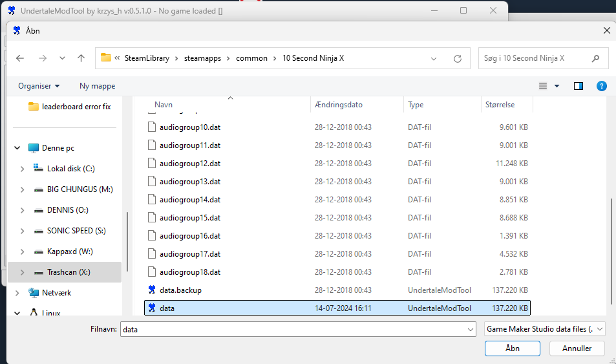Image resolution: width=616 pixels, height=364 pixels.
Task: Click the data.backup file icon
Action: [152, 290]
